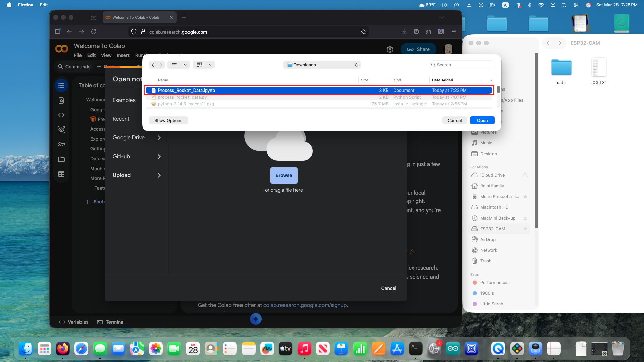Open Arduino IDE from the Dock
The image size is (644, 362).
(x=453, y=349)
